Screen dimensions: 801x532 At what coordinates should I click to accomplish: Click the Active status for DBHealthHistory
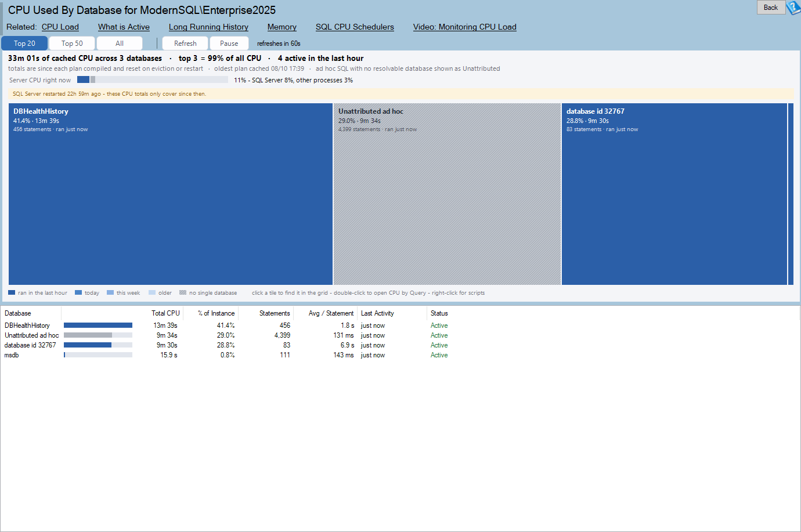coord(439,325)
